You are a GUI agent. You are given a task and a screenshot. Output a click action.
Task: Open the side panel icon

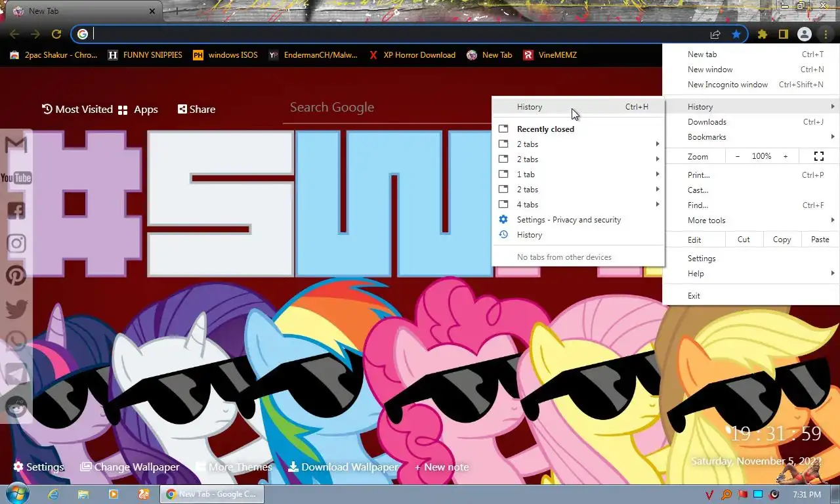coord(783,34)
